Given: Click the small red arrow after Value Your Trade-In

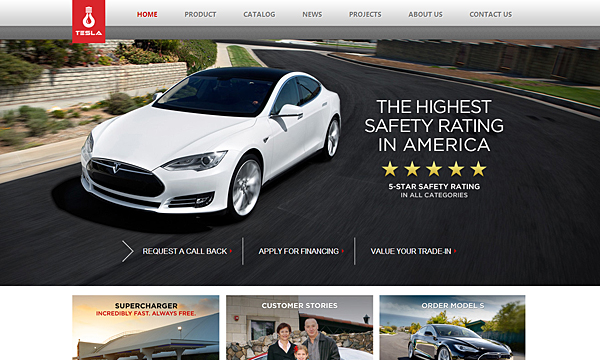Looking at the screenshot, I should [455, 251].
